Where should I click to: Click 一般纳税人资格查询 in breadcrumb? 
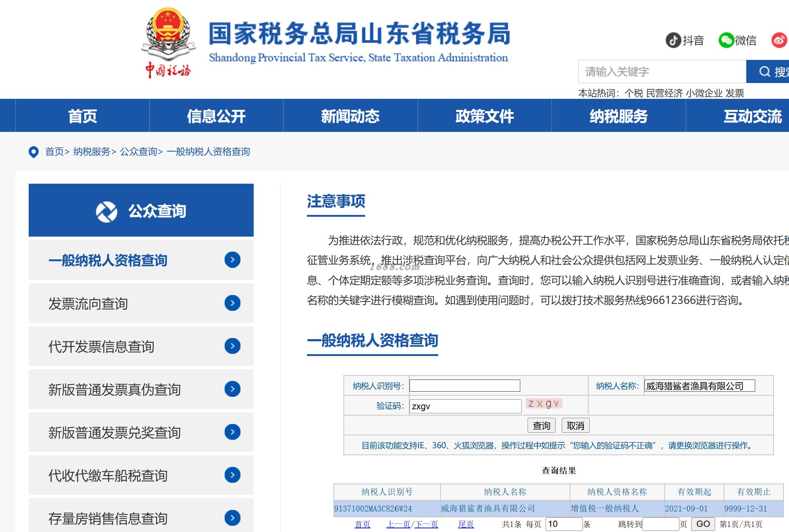pyautogui.click(x=208, y=152)
